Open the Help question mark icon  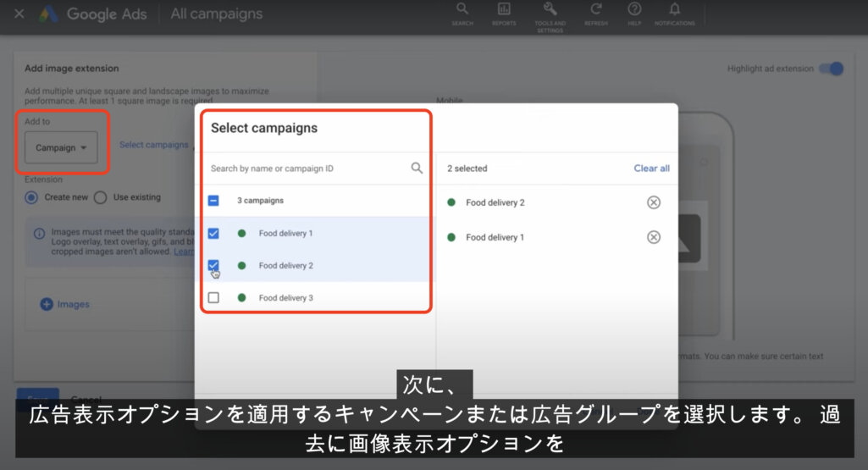click(x=634, y=9)
